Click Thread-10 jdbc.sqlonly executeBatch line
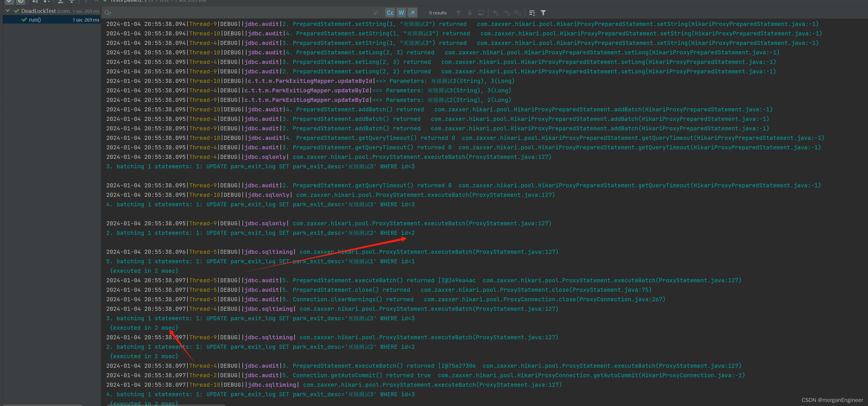This screenshot has width=868, height=406. (x=331, y=195)
